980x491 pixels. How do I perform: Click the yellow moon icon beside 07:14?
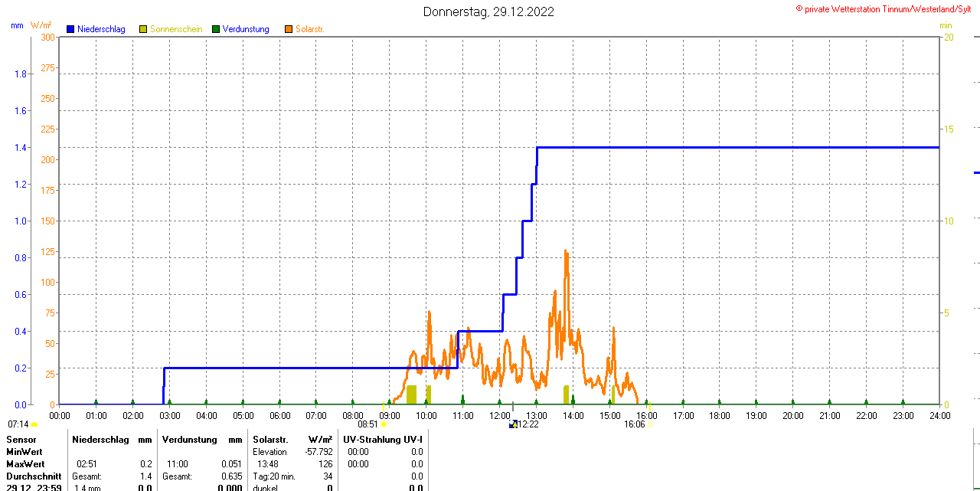click(x=34, y=424)
